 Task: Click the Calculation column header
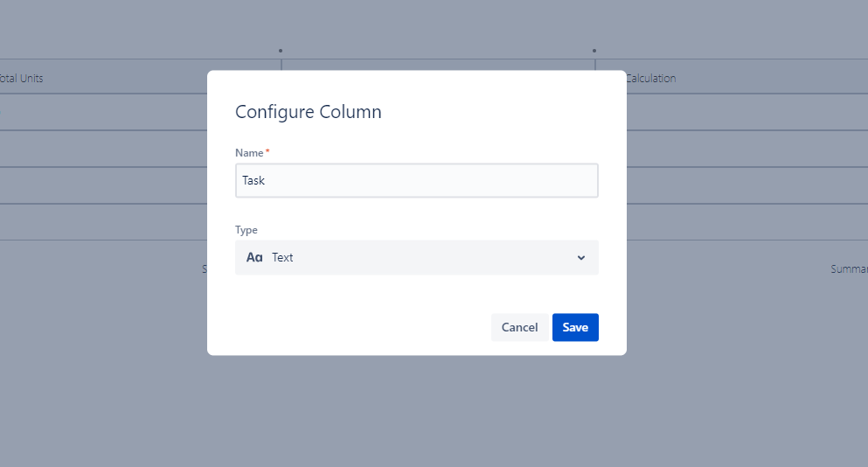pos(651,78)
